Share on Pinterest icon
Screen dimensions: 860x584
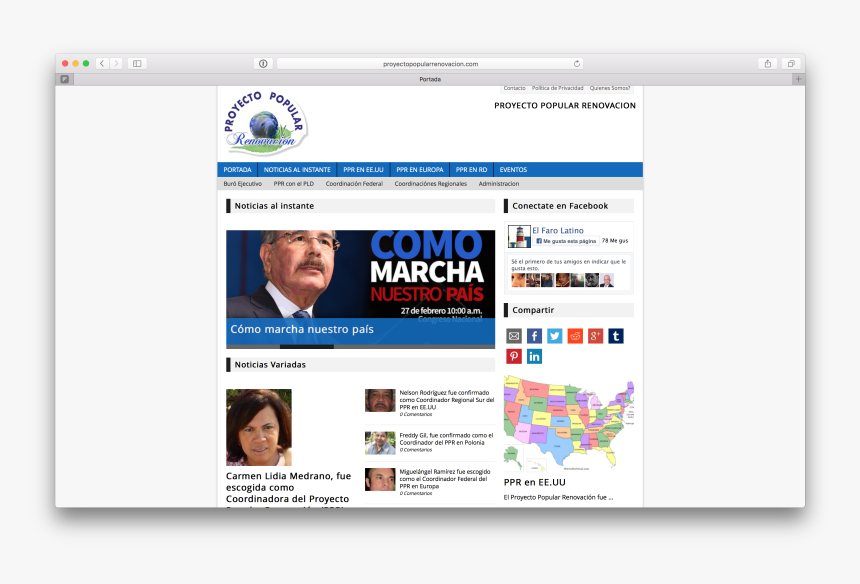[514, 356]
